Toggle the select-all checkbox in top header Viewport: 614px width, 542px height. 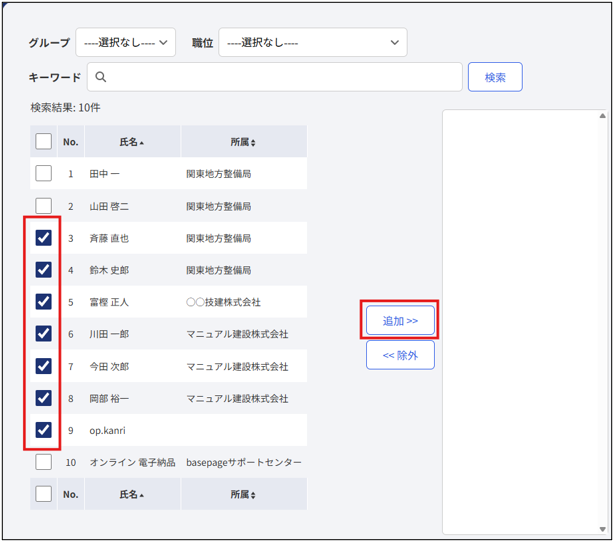(43, 141)
